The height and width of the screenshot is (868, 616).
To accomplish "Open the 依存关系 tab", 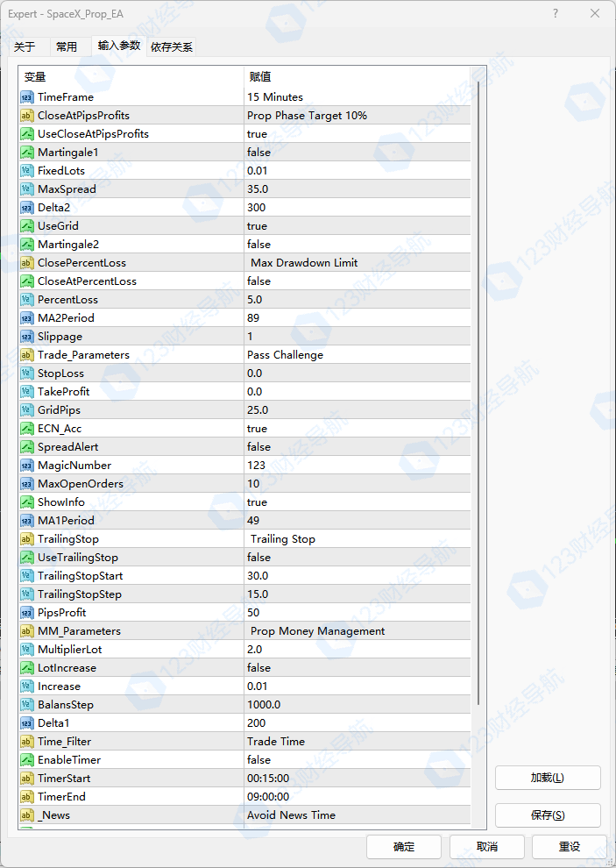I will [172, 47].
